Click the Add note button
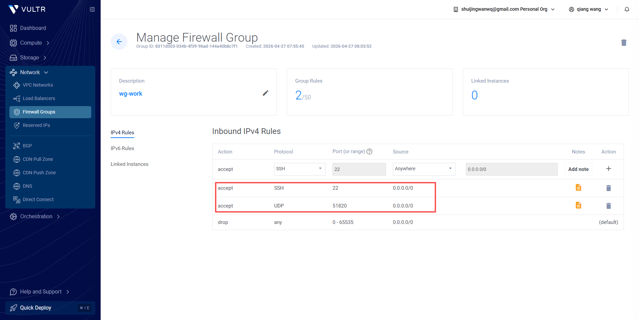Viewport: 644px width, 320px height. coord(578,169)
